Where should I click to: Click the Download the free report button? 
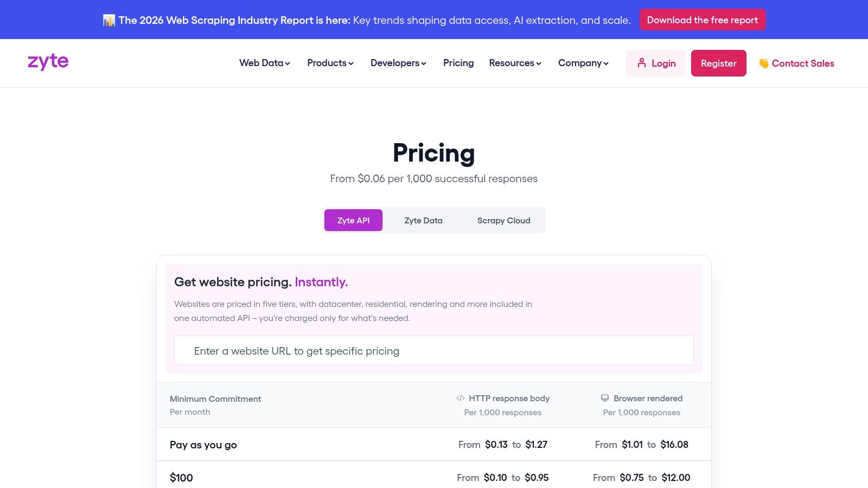pyautogui.click(x=702, y=20)
